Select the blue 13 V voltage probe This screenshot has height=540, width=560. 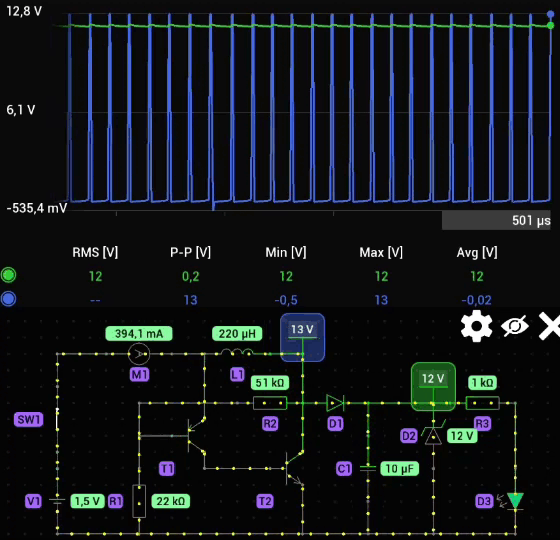[x=302, y=337]
